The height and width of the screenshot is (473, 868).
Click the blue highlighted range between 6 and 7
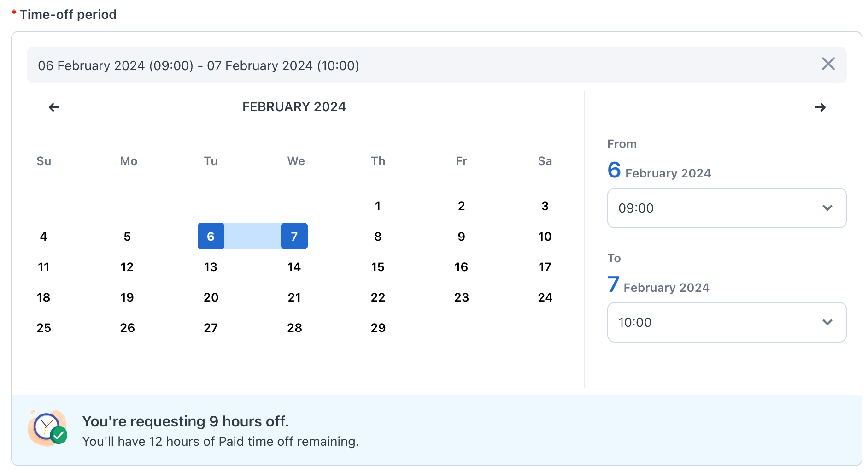pyautogui.click(x=252, y=236)
